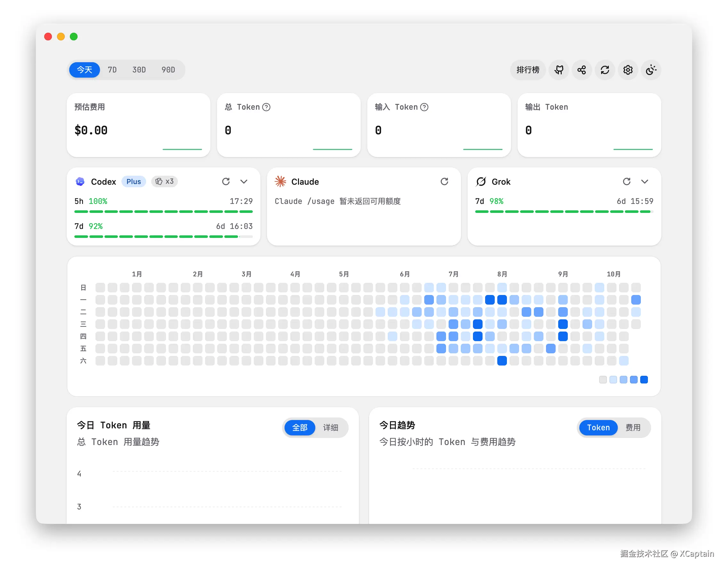The width and height of the screenshot is (728, 572).
Task: Switch to the 30D time range
Action: [x=139, y=70]
